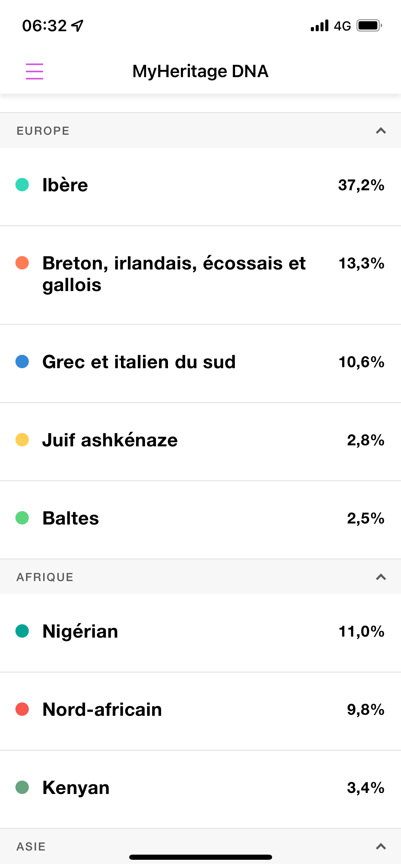The image size is (401, 868).
Task: Tap the yellow dot for Juif ashkénaze
Action: (x=22, y=440)
